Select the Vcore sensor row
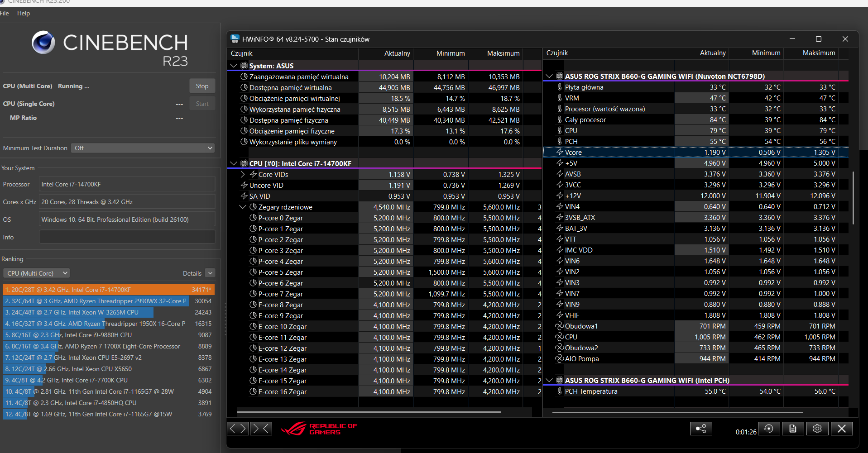The image size is (868, 453). click(x=573, y=153)
